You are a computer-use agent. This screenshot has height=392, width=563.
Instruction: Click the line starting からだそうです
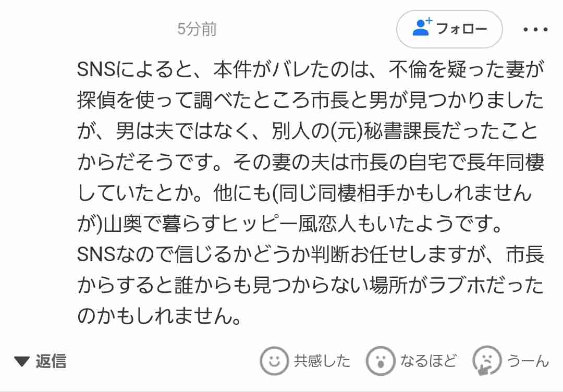(311, 162)
